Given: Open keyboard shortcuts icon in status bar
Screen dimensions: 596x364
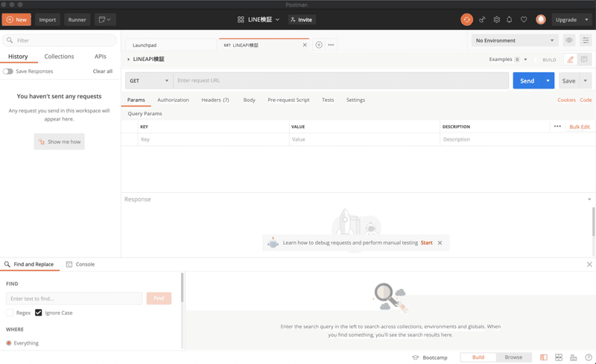Looking at the screenshot, I should pyautogui.click(x=573, y=357).
